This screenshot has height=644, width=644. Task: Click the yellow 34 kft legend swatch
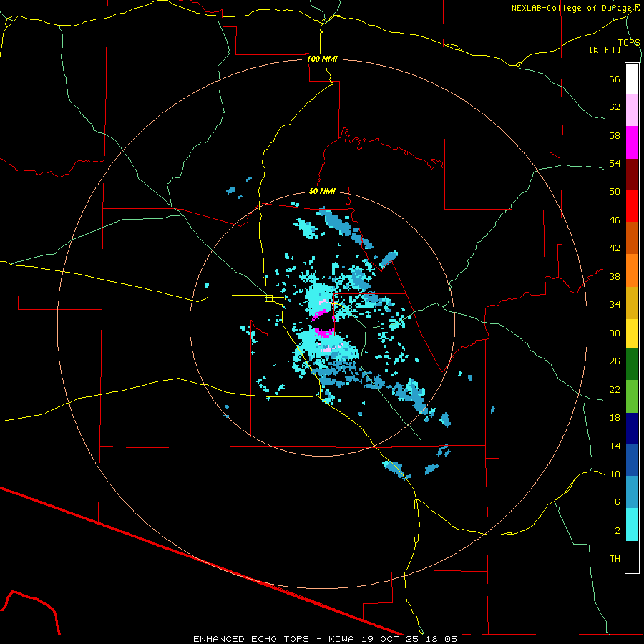(632, 333)
